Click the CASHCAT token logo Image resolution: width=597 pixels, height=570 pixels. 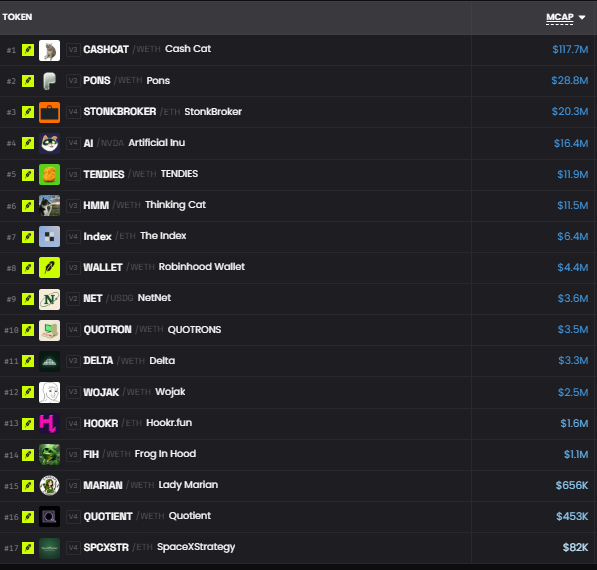(49, 50)
